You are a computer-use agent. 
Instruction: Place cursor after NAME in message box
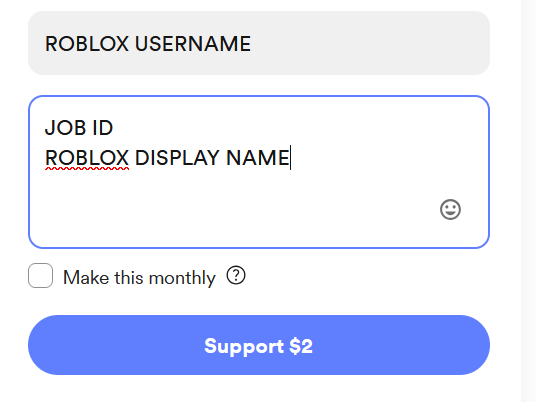coord(291,158)
